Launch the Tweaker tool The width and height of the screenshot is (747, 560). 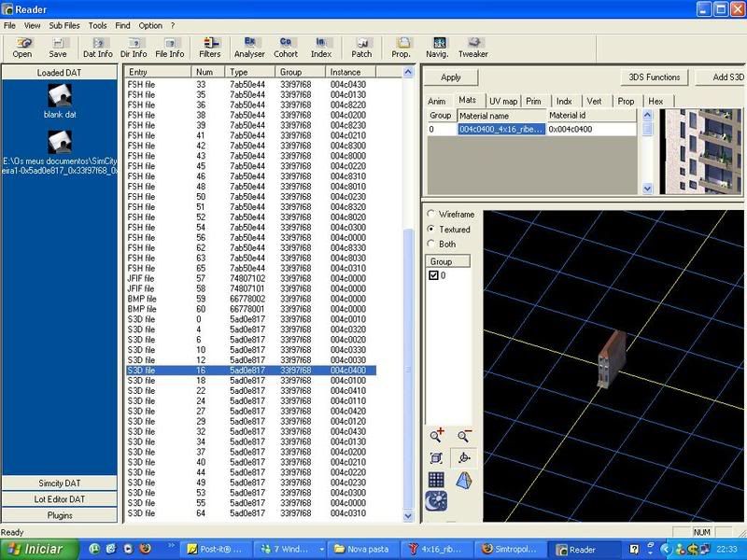pos(473,48)
